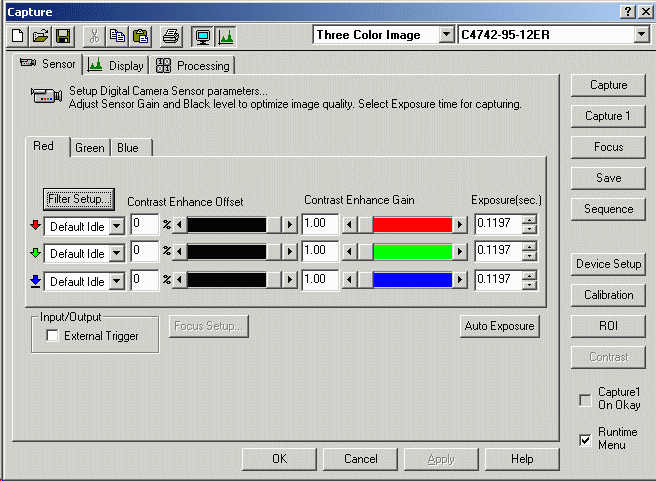
Task: Click the Save floppy disk icon
Action: pos(62,36)
